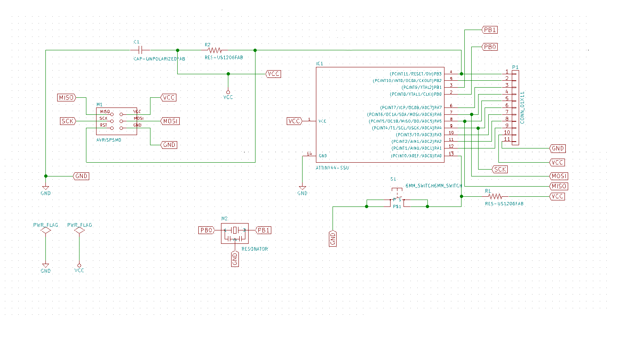Select the GND power symbol under IC1 pin 14
Screen dimensions: 644x344
tap(303, 190)
